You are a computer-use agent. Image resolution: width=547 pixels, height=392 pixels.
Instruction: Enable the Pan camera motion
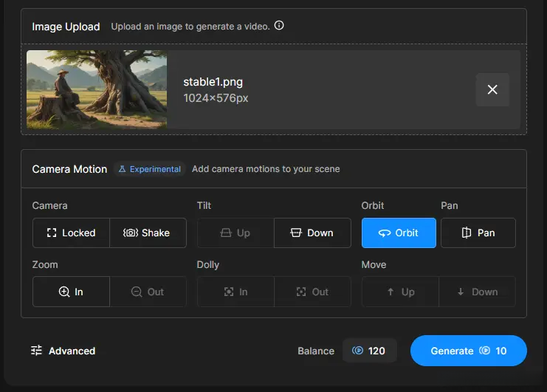click(478, 233)
